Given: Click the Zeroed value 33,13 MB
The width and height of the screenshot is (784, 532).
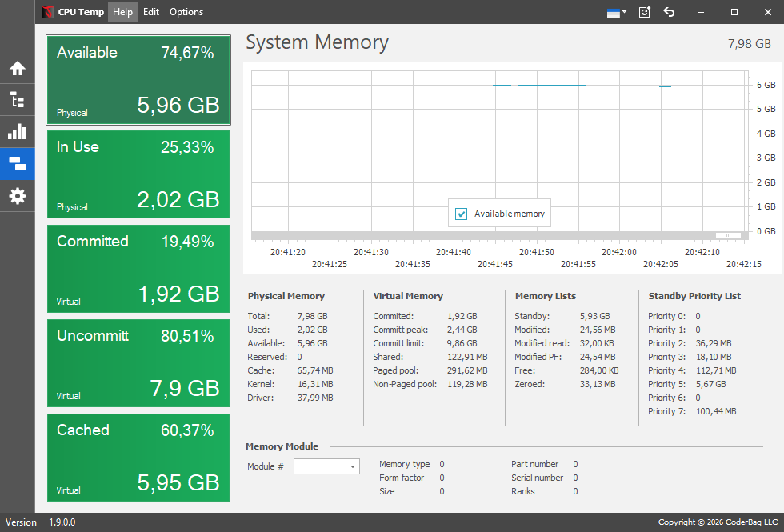Looking at the screenshot, I should point(598,384).
